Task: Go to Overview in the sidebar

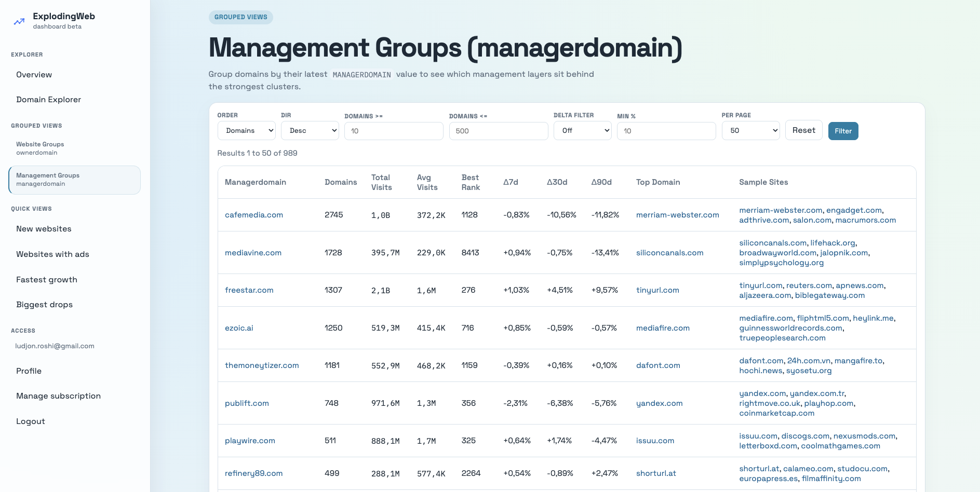Action: (x=34, y=75)
